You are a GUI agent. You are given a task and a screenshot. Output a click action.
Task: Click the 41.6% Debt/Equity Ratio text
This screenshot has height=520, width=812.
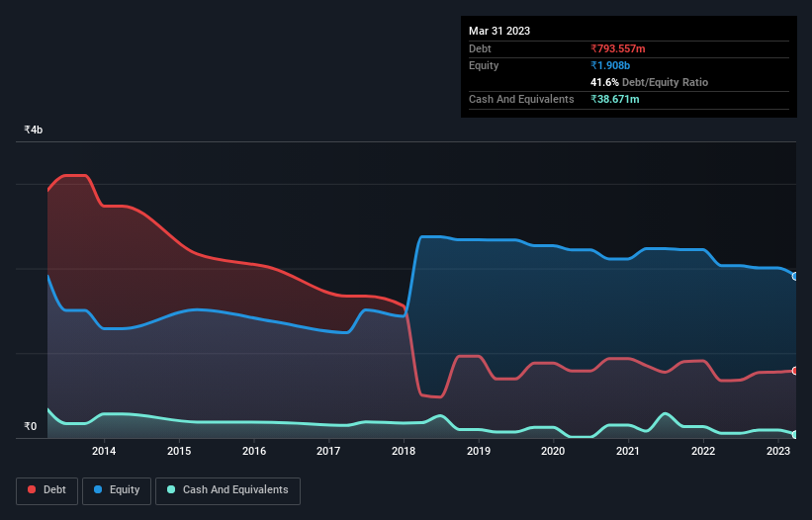point(649,82)
